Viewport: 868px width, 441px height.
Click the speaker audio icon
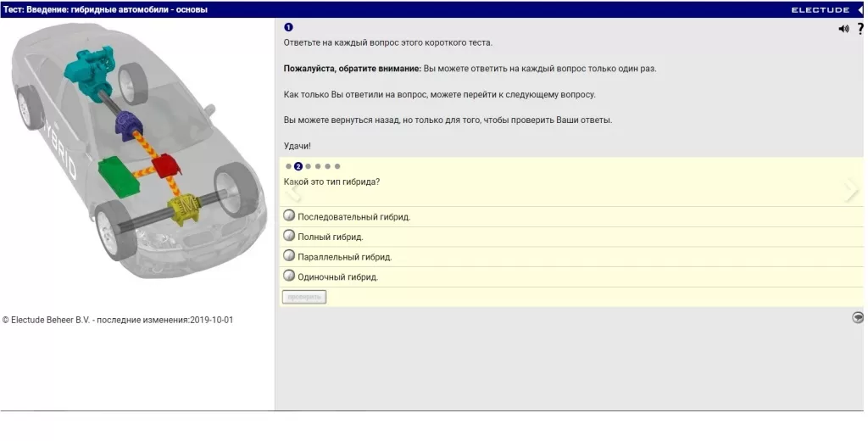[x=843, y=29]
